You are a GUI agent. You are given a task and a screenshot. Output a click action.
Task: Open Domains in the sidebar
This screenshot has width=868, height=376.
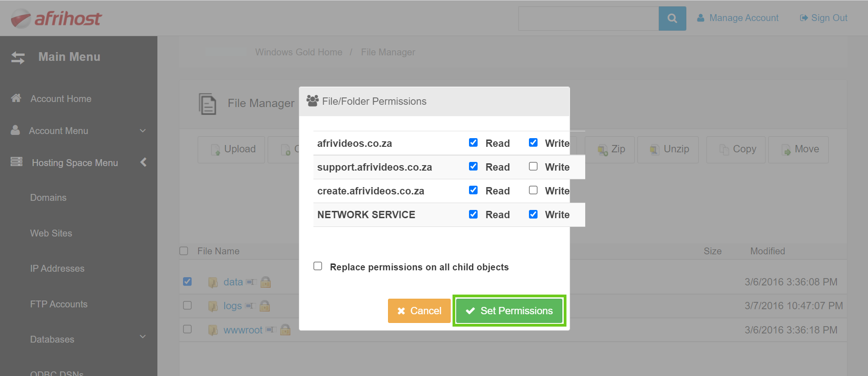pos(48,198)
